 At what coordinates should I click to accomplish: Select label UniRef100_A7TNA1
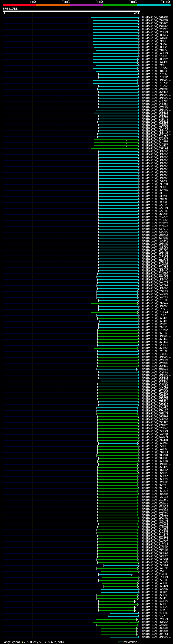[155, 527]
